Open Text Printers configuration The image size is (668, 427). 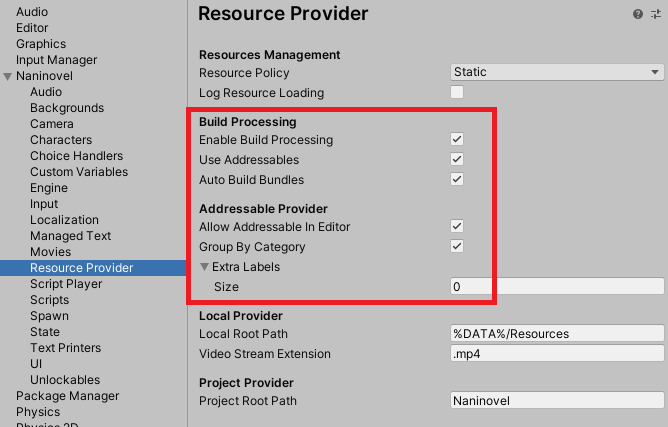coord(65,348)
